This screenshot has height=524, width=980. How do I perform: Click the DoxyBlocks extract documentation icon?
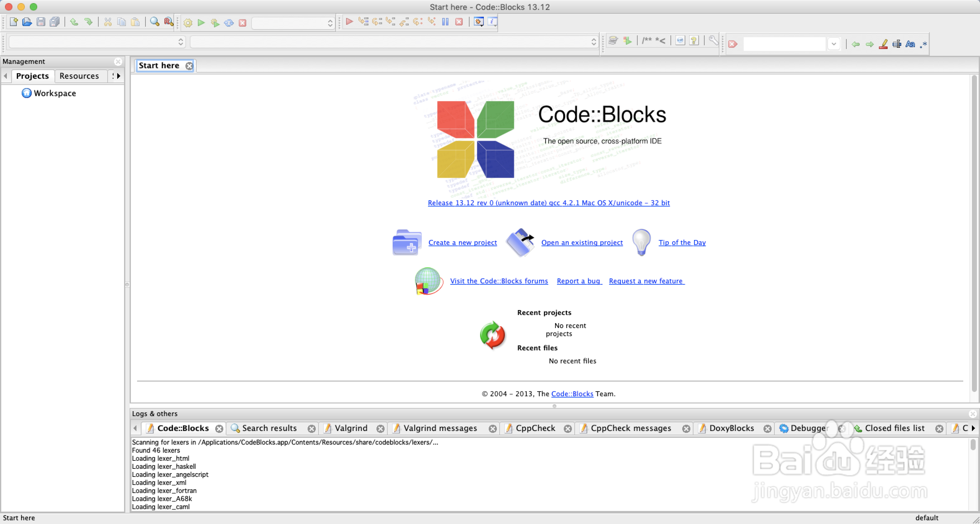[627, 40]
